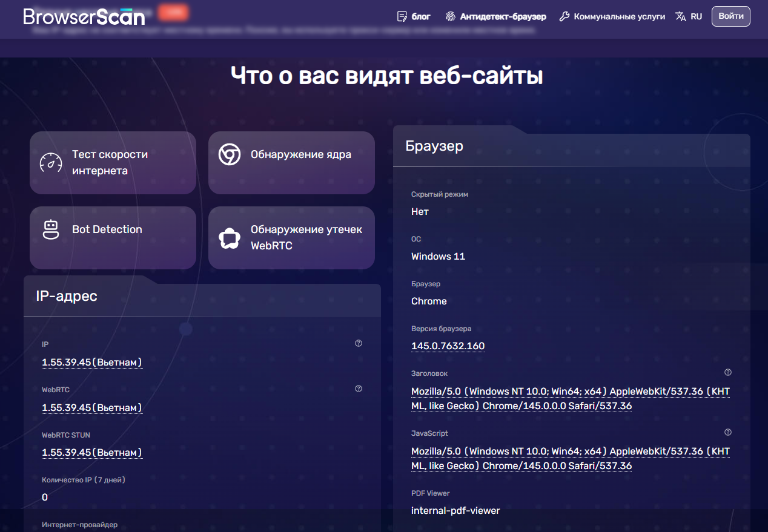The width and height of the screenshot is (768, 532).
Task: Click the robot icon on Bot Detection card
Action: (x=50, y=229)
